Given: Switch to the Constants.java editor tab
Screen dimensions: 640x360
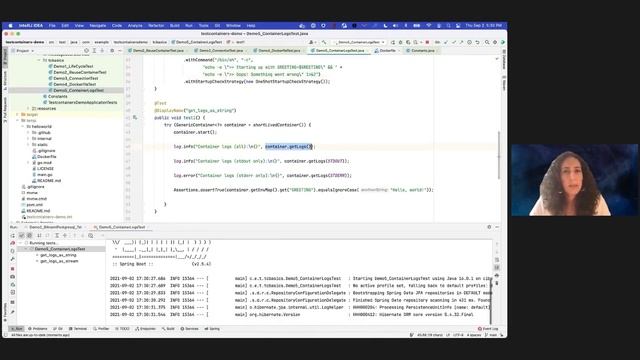Looking at the screenshot, I should [422, 51].
